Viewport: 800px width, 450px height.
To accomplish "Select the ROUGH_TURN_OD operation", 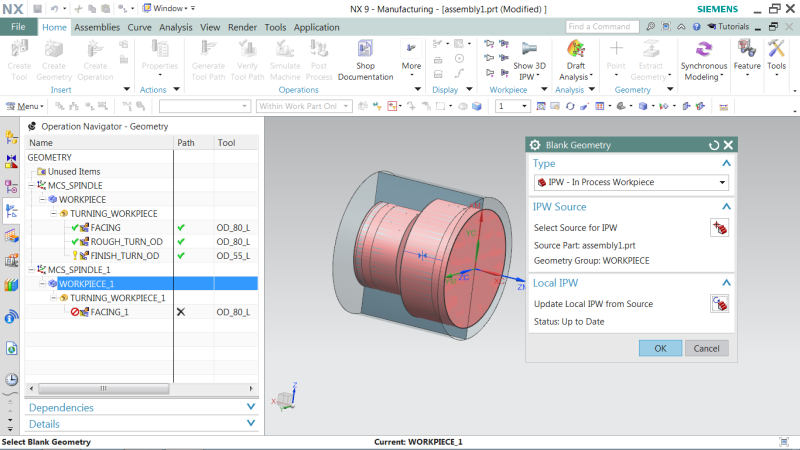I will click(x=127, y=241).
